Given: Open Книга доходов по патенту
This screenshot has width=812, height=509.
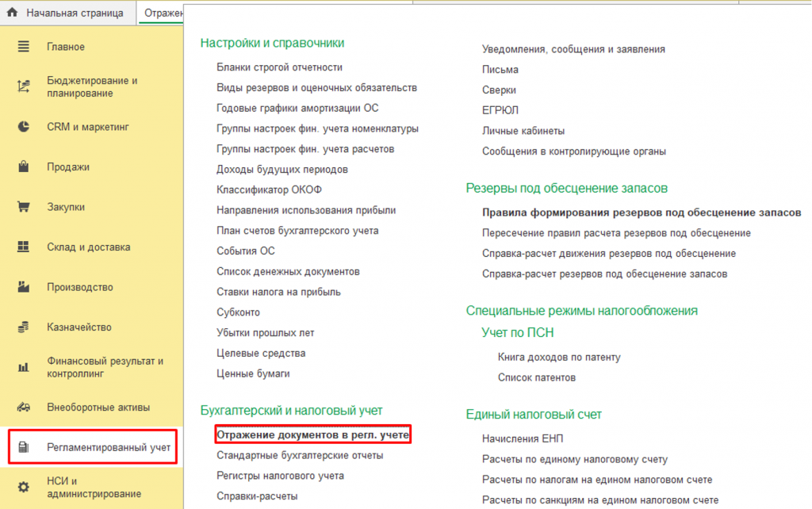Looking at the screenshot, I should (559, 358).
